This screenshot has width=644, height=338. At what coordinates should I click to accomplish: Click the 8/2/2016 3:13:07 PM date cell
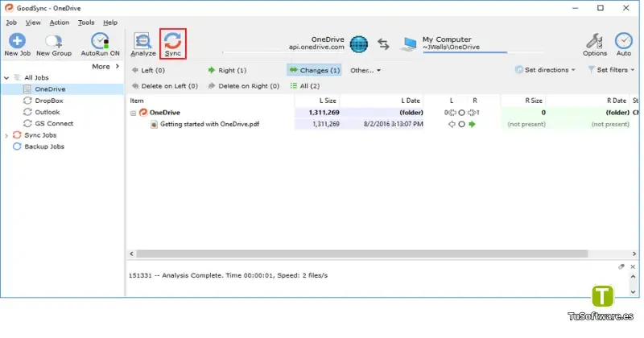tap(393, 124)
